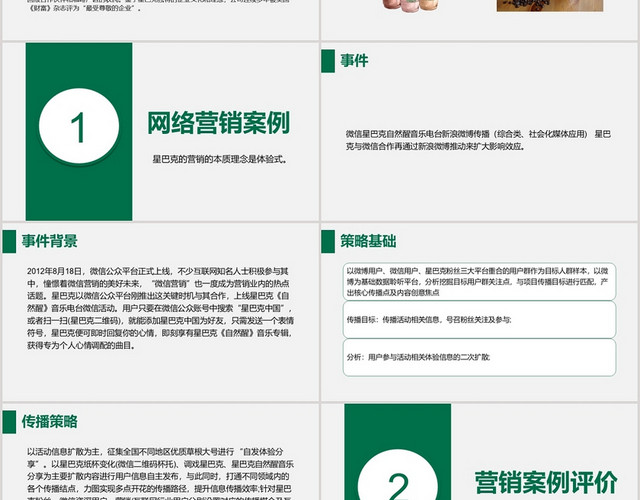Click the green marker beside '事件背景' heading

pos(9,241)
